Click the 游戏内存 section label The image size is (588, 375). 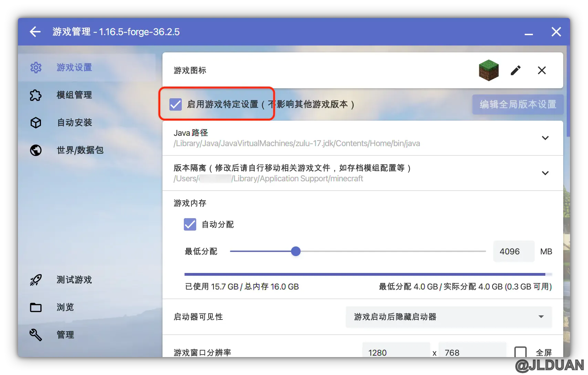point(190,203)
